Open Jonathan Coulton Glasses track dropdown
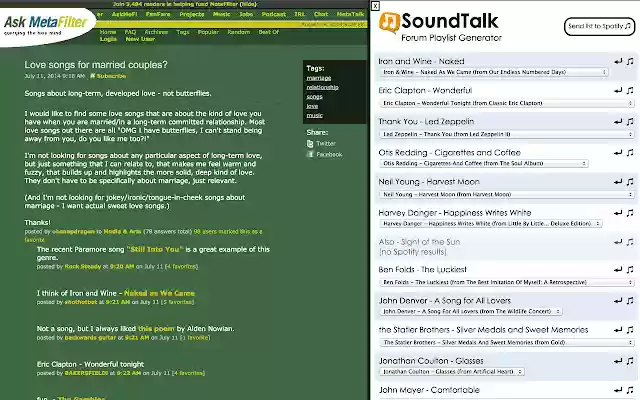 [x=452, y=372]
